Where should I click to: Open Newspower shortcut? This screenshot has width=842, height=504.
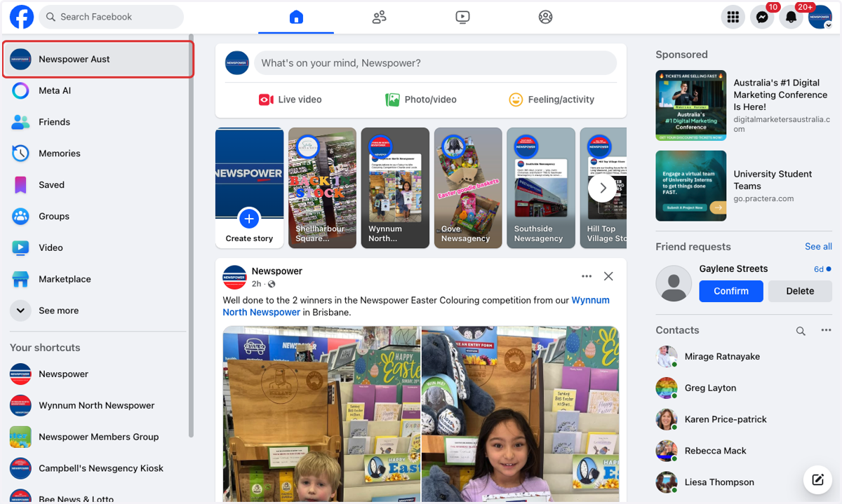(98, 374)
